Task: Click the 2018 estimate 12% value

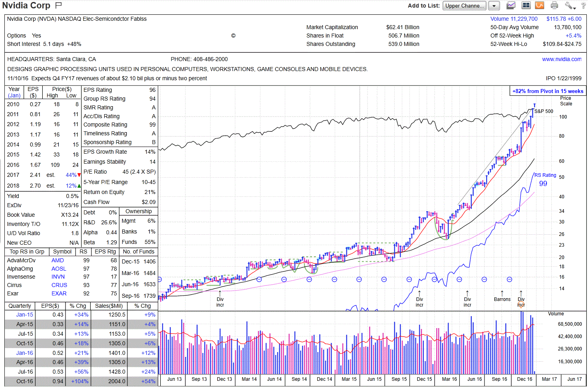Action: coord(71,186)
